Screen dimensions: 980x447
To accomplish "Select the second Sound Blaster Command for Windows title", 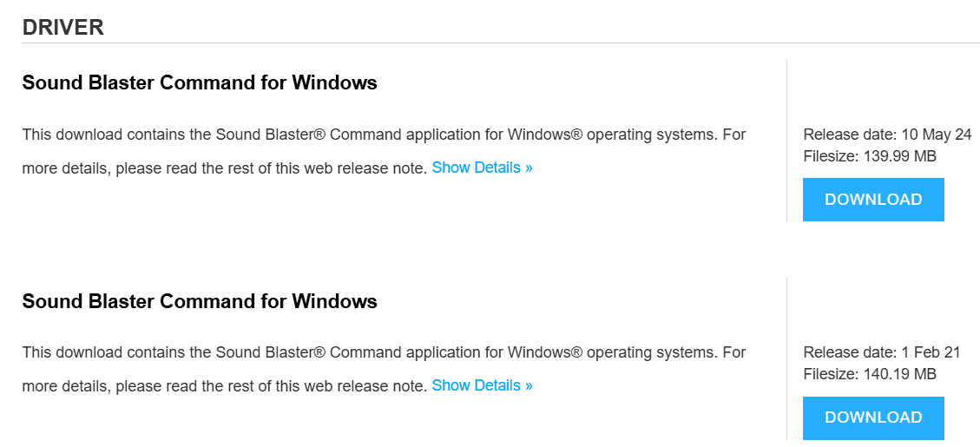I will [200, 301].
